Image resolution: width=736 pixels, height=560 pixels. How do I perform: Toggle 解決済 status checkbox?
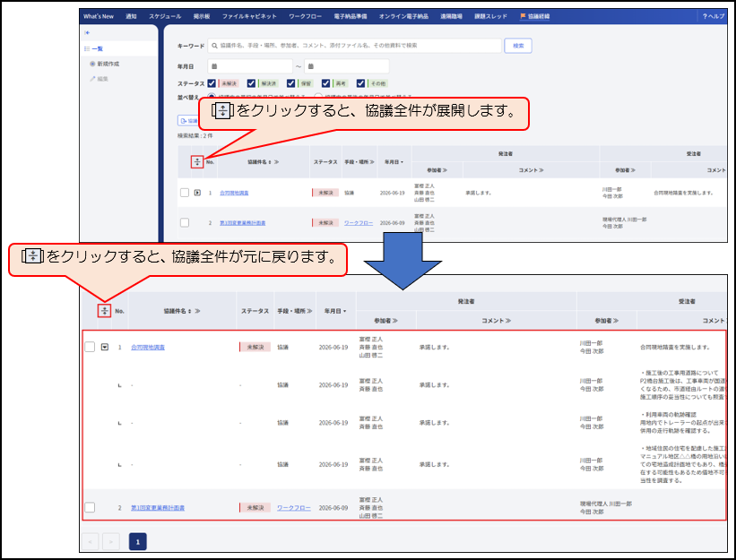(251, 83)
